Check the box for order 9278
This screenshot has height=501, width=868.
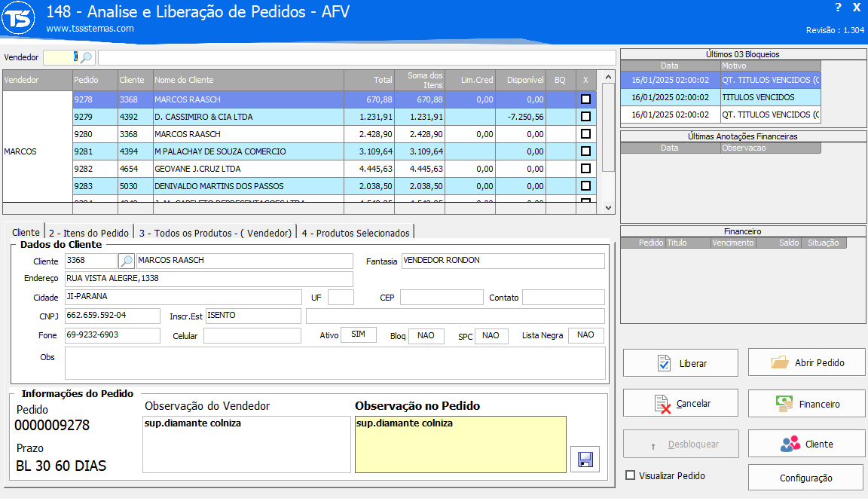[585, 99]
